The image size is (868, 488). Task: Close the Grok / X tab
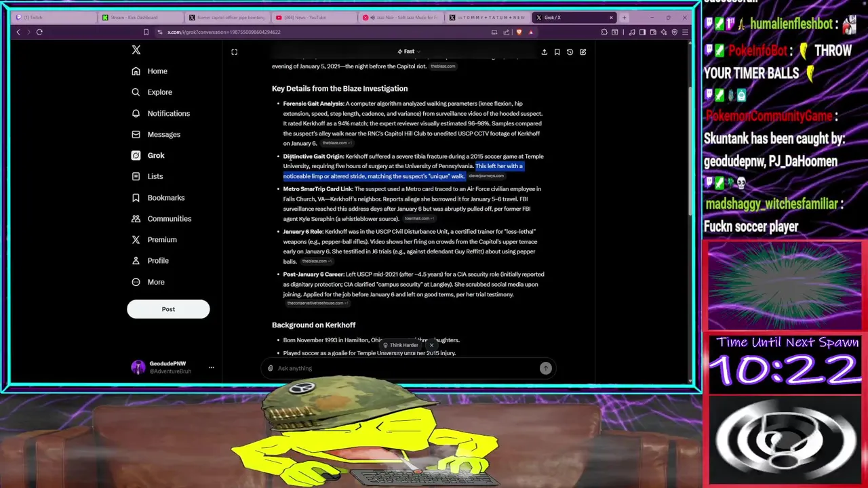click(x=611, y=18)
